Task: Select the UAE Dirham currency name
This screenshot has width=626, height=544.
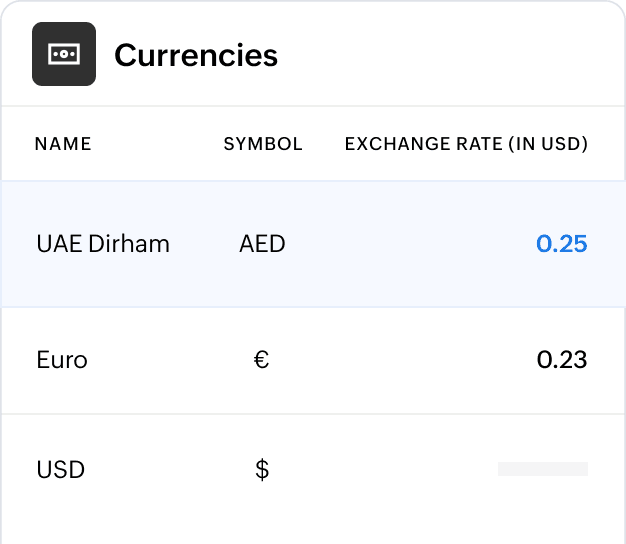Action: pos(103,244)
